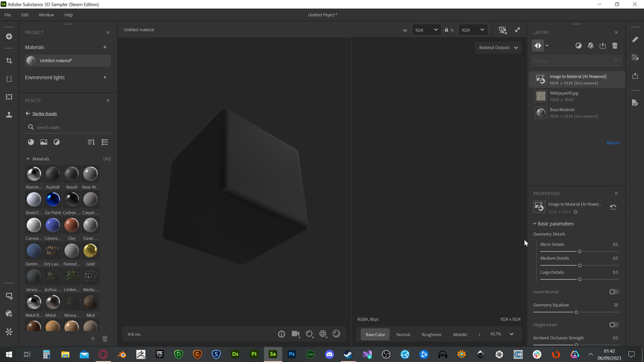Expand the viewport to fullscreen

517,30
